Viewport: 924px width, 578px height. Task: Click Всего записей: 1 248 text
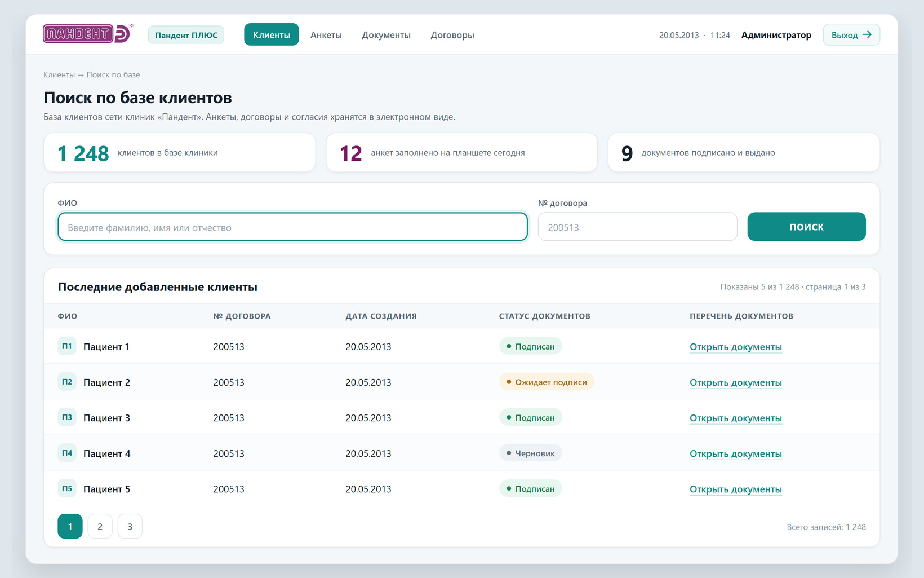[826, 527]
